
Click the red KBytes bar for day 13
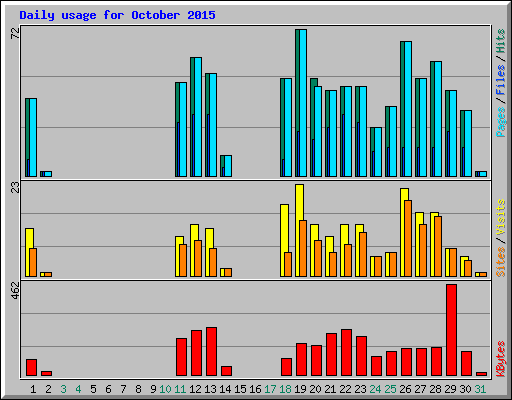[x=212, y=352]
